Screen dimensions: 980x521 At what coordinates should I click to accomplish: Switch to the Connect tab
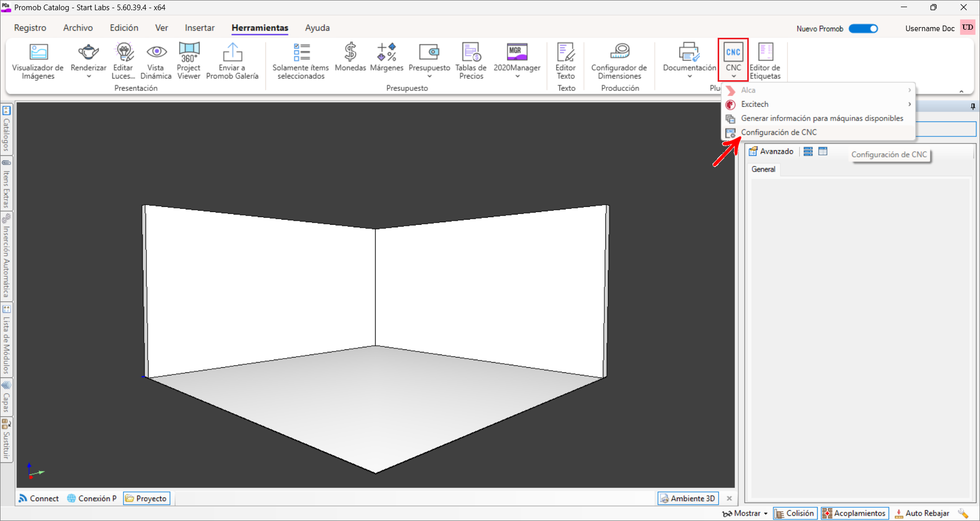(39, 499)
